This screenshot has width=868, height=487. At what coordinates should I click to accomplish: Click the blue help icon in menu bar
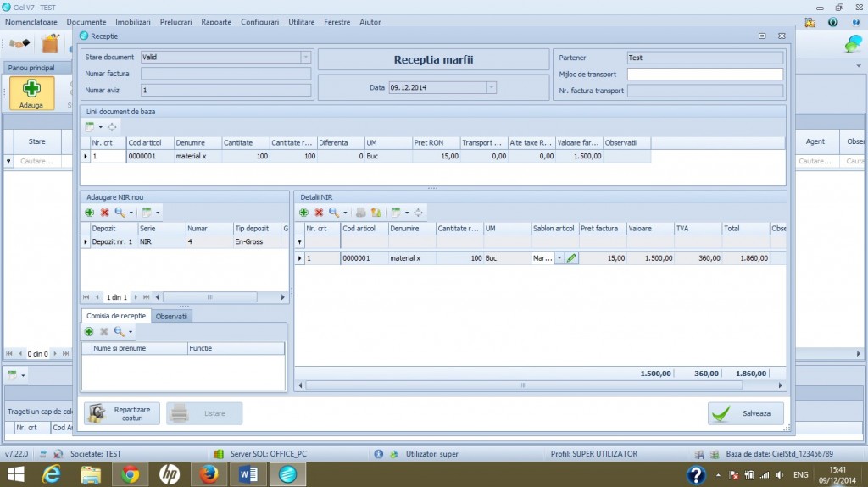(x=855, y=22)
